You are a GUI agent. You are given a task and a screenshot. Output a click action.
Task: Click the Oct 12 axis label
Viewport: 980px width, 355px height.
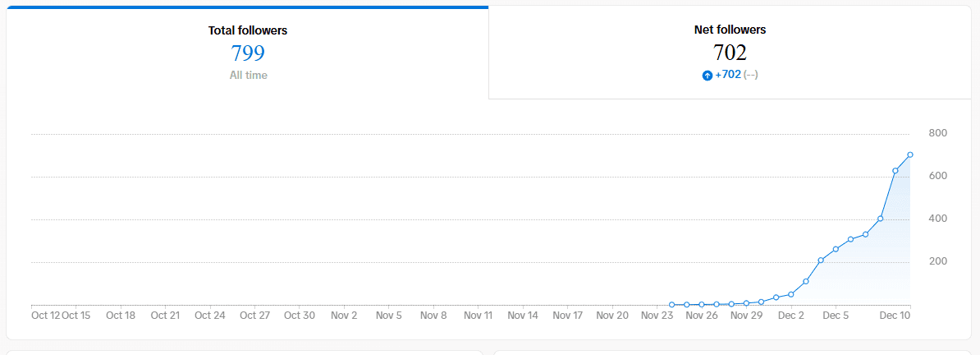45,315
